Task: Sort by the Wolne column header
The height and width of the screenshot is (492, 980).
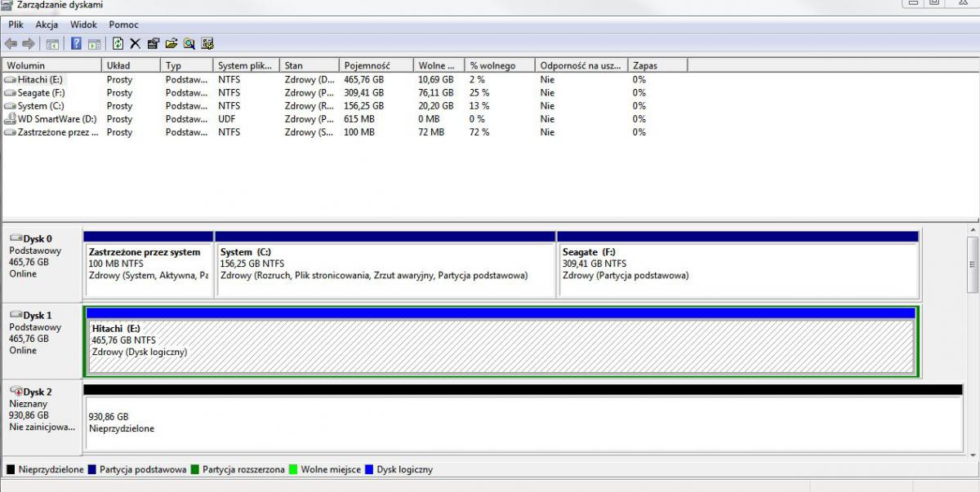Action: 439,65
